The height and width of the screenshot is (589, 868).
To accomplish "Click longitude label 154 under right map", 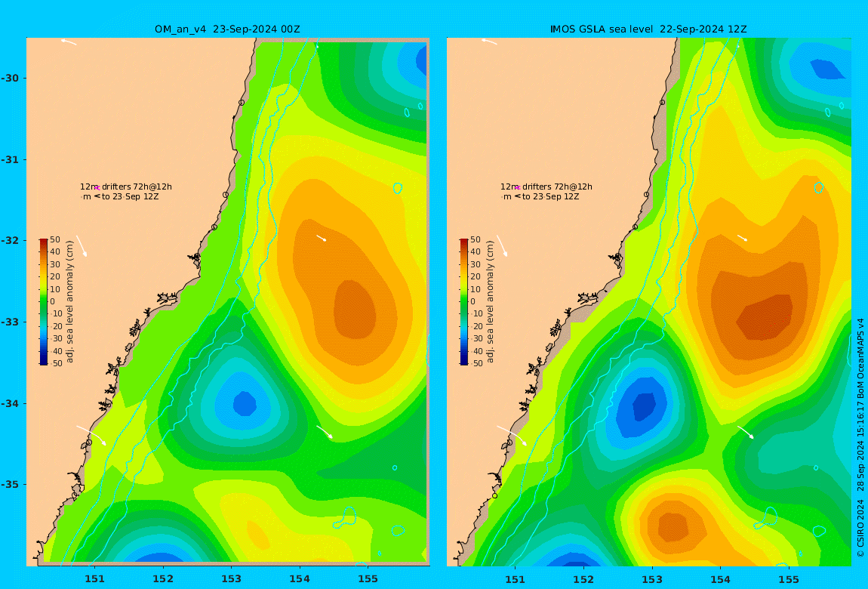I will (720, 579).
